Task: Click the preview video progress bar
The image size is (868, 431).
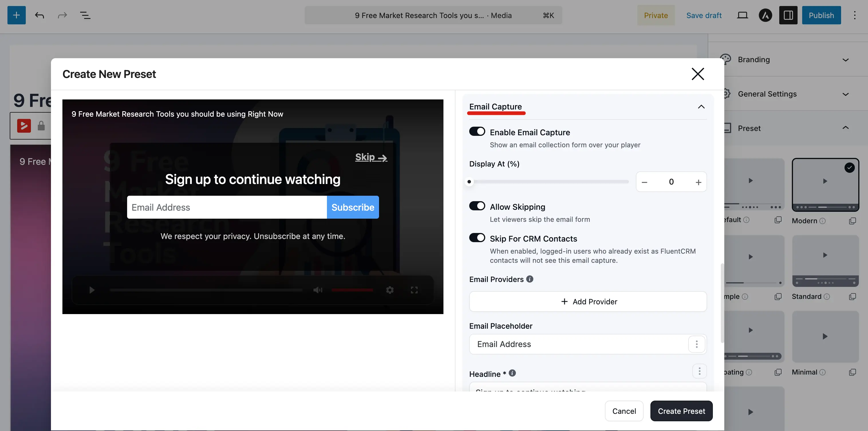Action: [x=206, y=290]
